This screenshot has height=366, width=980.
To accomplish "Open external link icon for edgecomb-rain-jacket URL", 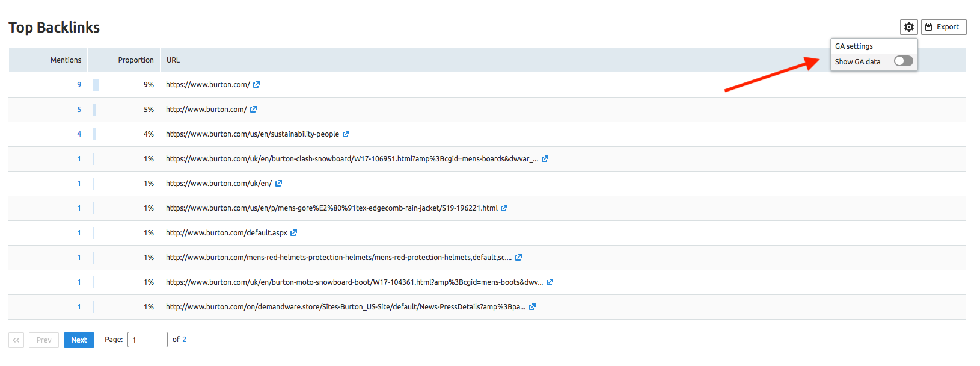I will pos(504,208).
